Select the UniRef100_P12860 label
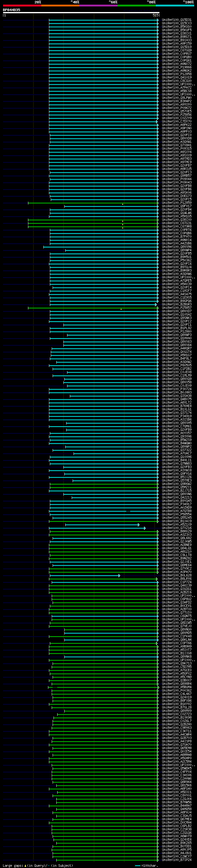The width and height of the screenshot is (197, 868). pos(177,332)
